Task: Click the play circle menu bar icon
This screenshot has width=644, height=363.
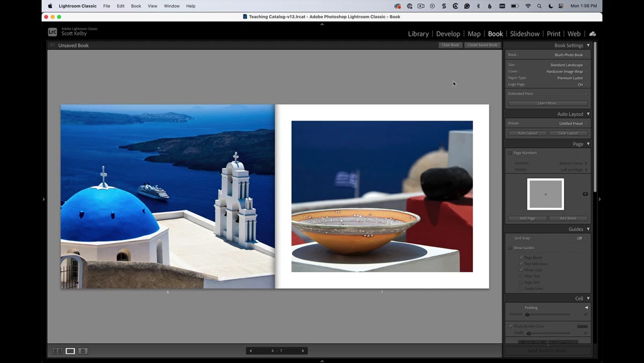Action: point(432,6)
